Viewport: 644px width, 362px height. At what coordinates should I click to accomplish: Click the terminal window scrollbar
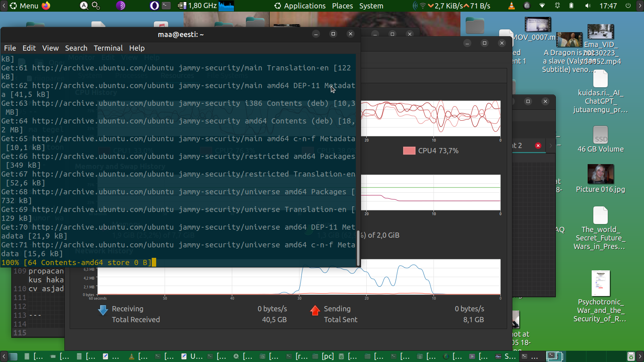tap(358, 248)
